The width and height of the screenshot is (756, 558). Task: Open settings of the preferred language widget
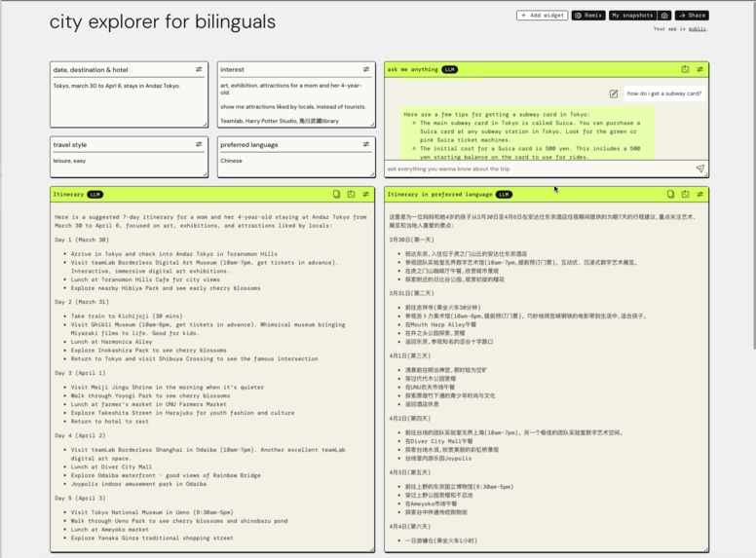coord(366,144)
